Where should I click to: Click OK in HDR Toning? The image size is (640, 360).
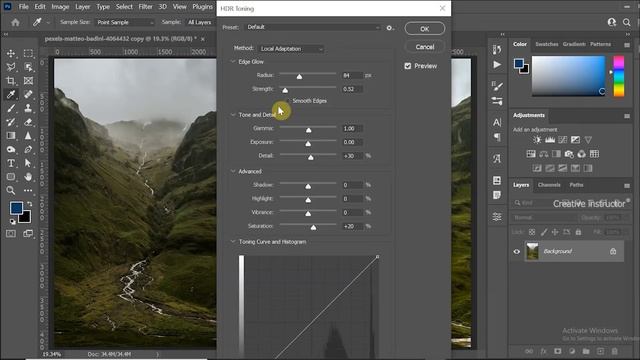(424, 29)
